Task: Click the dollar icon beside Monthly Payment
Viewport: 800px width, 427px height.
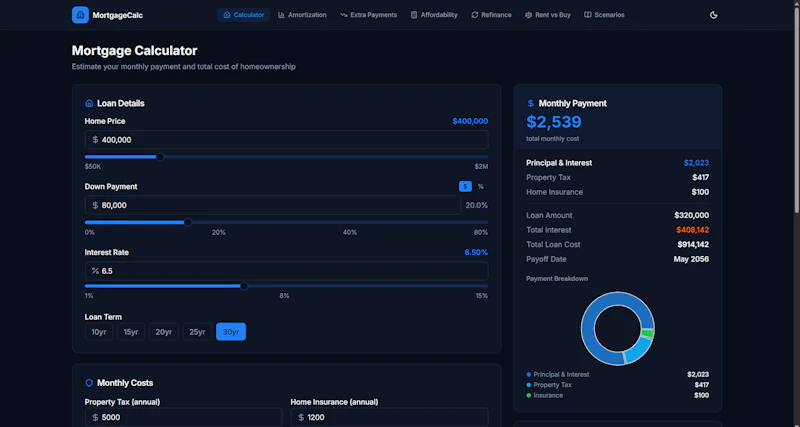Action: click(531, 104)
